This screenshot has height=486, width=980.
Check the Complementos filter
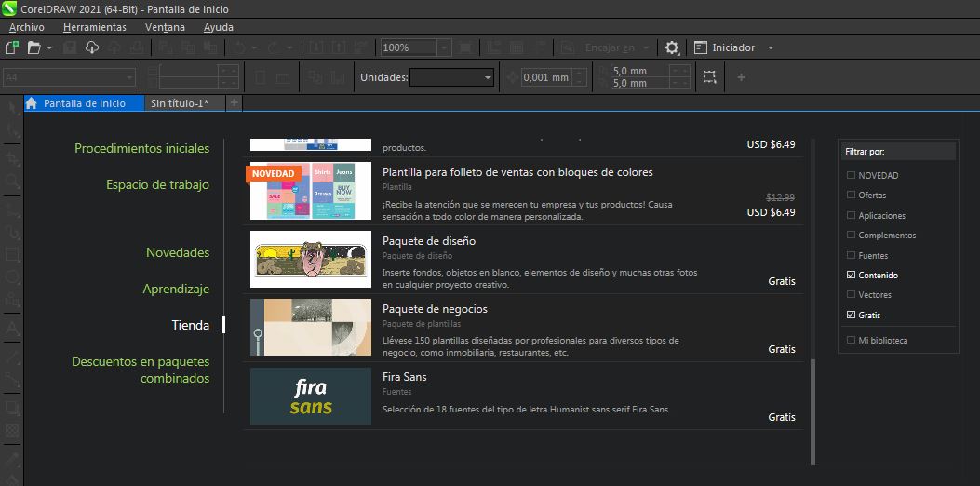[x=851, y=236]
